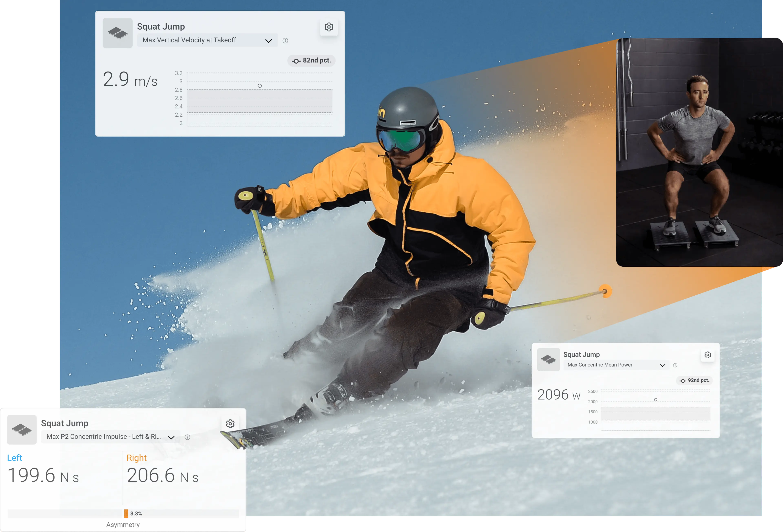Click info icon beside Max Concentric Mean Power

[675, 365]
